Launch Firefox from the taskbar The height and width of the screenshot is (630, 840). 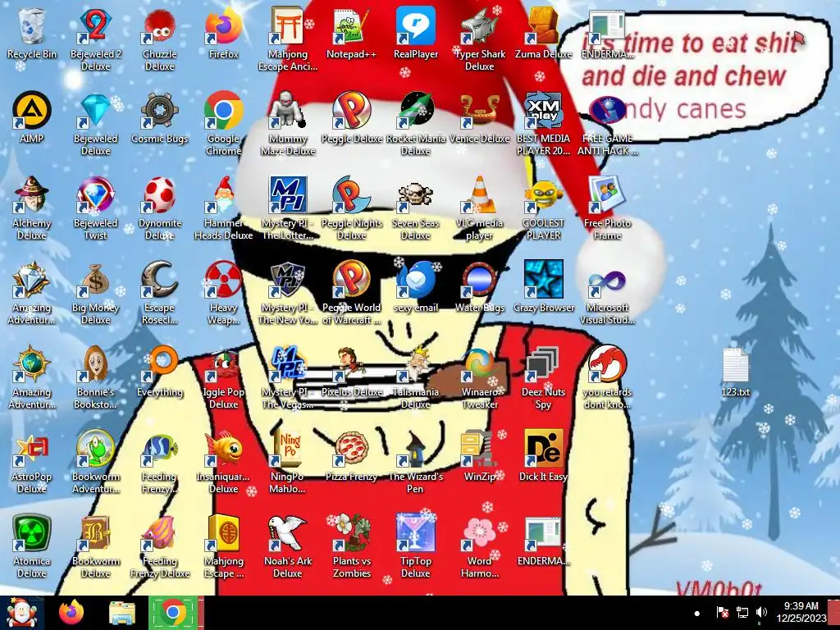[x=72, y=613]
